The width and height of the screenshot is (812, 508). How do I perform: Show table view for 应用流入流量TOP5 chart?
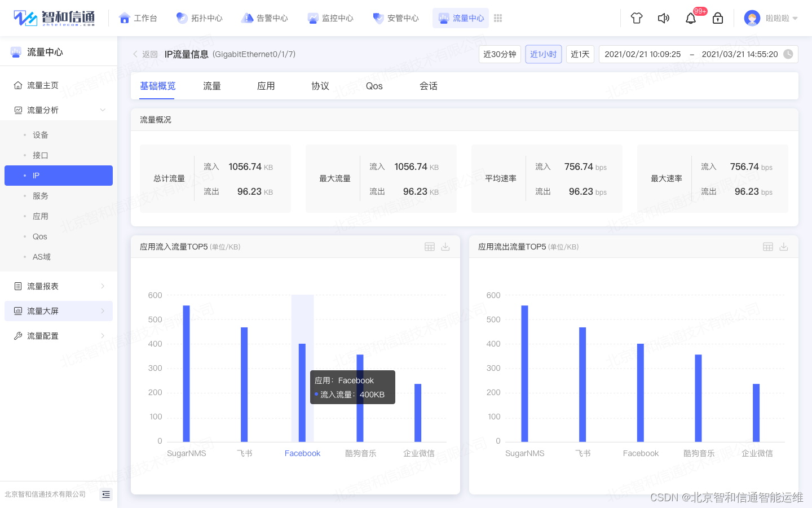pos(430,247)
